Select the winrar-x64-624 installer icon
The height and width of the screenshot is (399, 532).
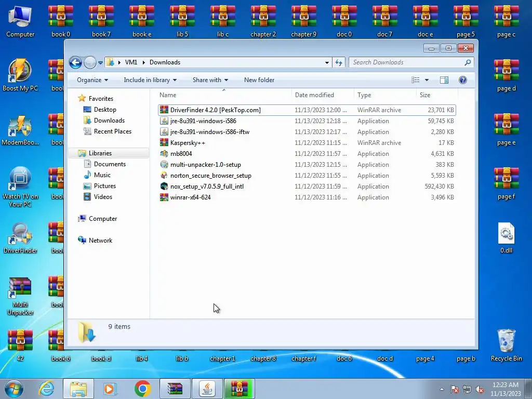(164, 197)
